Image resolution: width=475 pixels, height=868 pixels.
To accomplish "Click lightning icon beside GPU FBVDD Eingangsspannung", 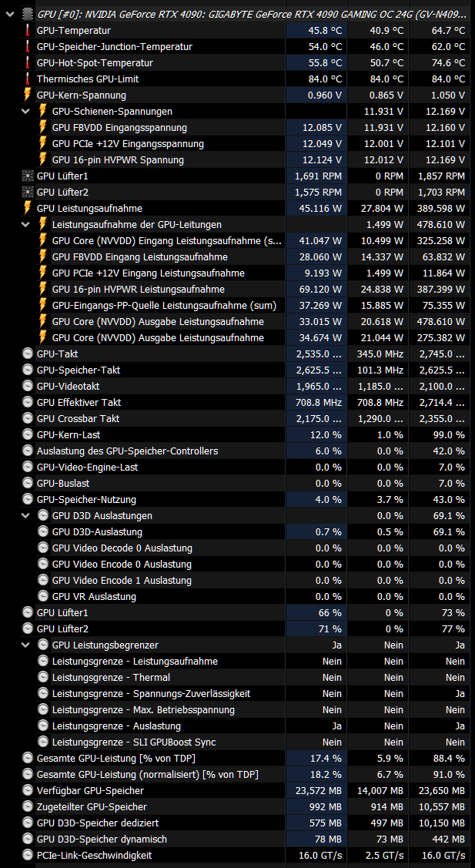I will tap(42, 127).
